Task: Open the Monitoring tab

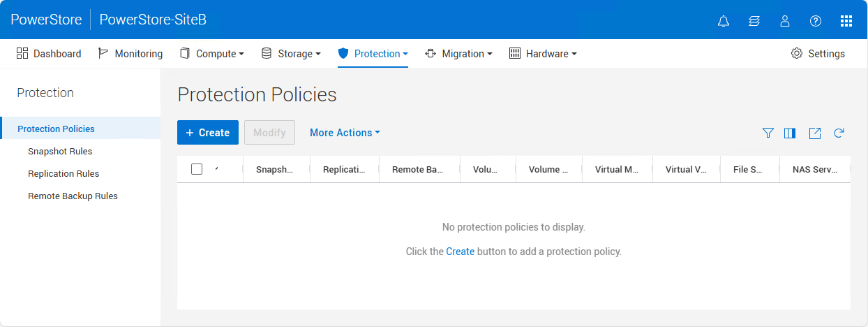Action: point(130,54)
